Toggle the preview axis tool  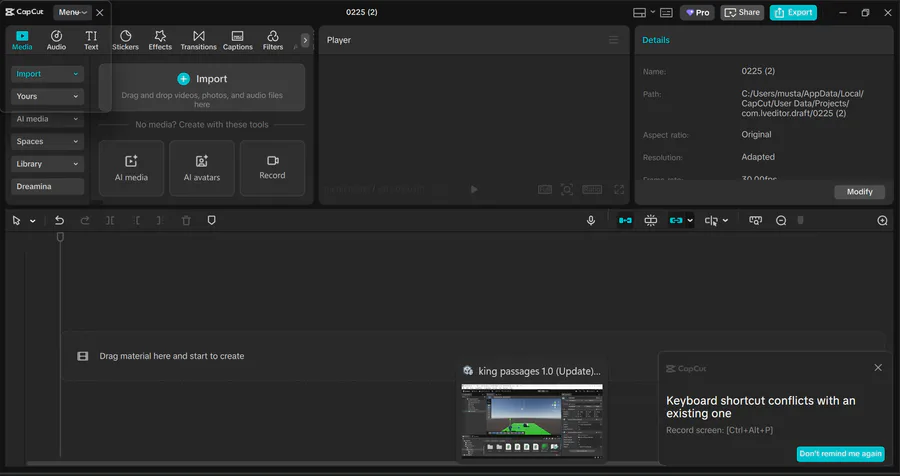[711, 220]
